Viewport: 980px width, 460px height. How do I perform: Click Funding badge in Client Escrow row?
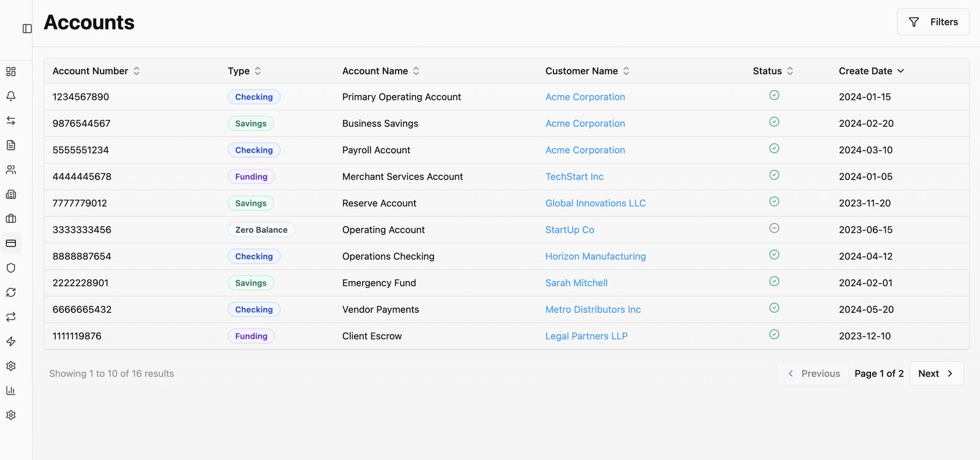251,336
